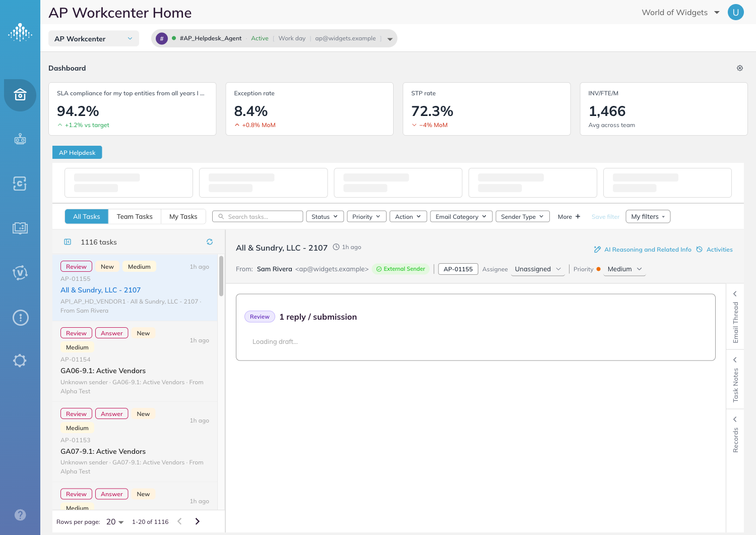Click the Exception rate 8.4% card

click(309, 109)
